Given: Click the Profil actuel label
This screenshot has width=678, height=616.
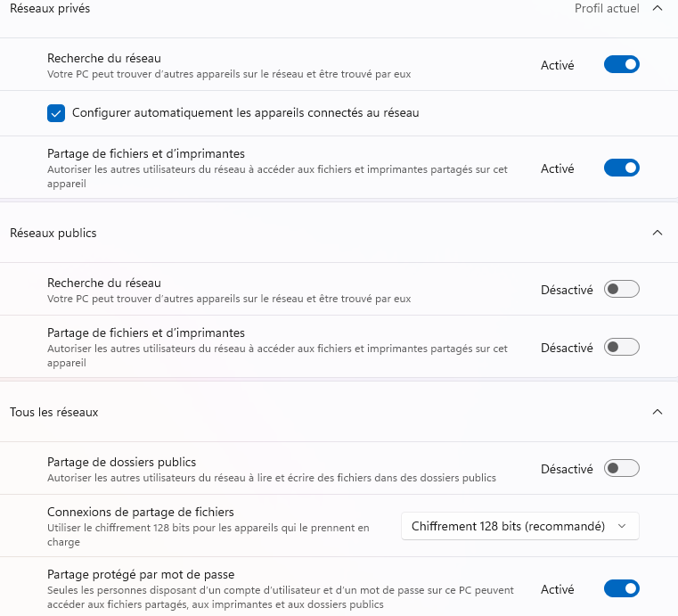Looking at the screenshot, I should (x=607, y=8).
